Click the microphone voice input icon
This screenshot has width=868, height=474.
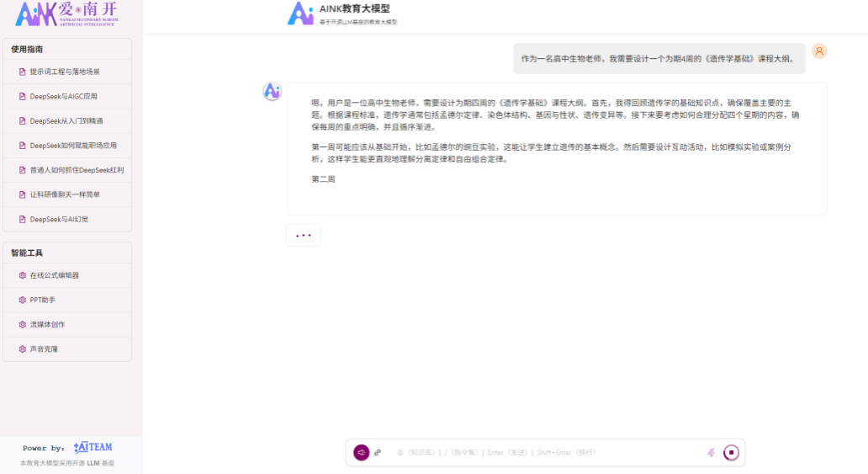pos(711,452)
